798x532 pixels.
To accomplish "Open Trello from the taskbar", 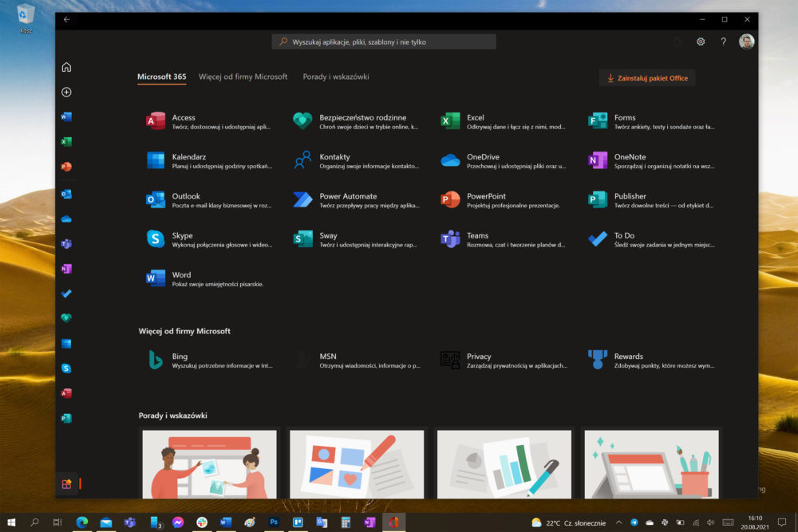I will point(298,522).
